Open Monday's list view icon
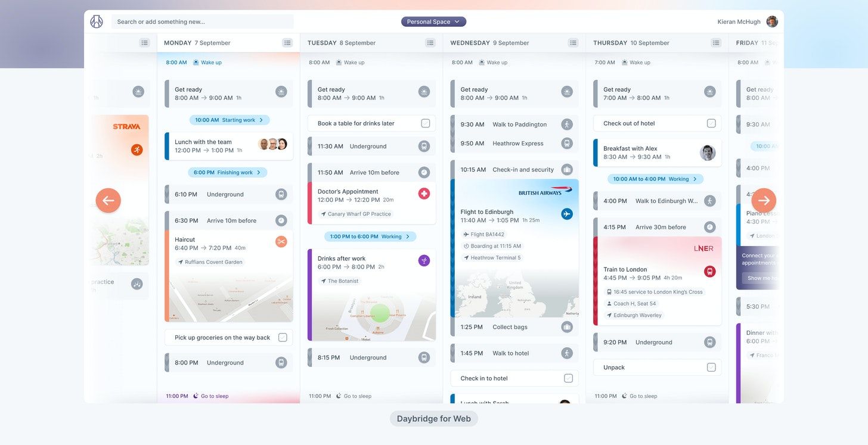This screenshot has width=868, height=445. pyautogui.click(x=287, y=43)
